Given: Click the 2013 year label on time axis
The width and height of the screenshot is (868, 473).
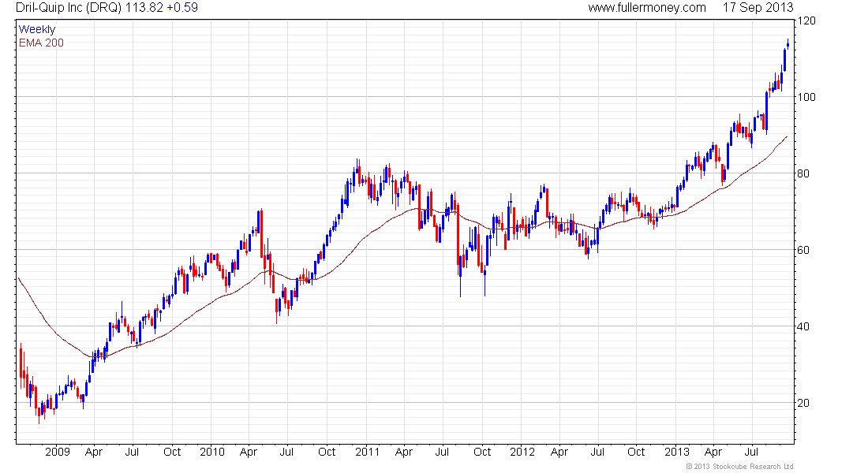Looking at the screenshot, I should [676, 452].
